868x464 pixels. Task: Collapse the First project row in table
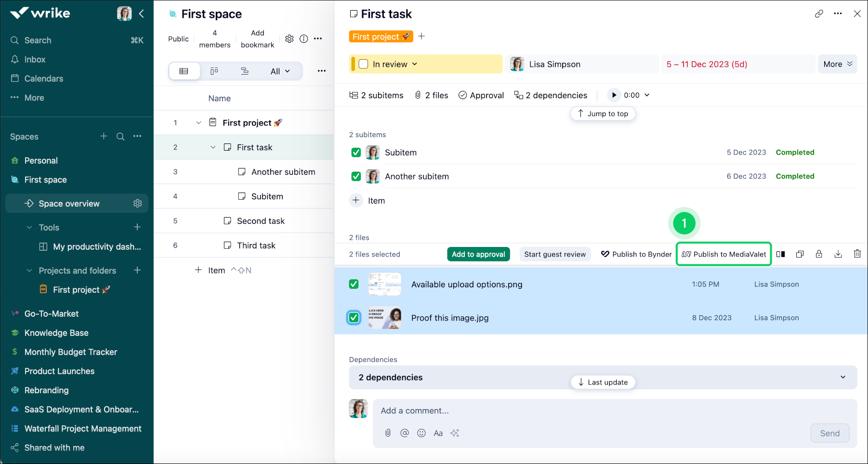198,123
